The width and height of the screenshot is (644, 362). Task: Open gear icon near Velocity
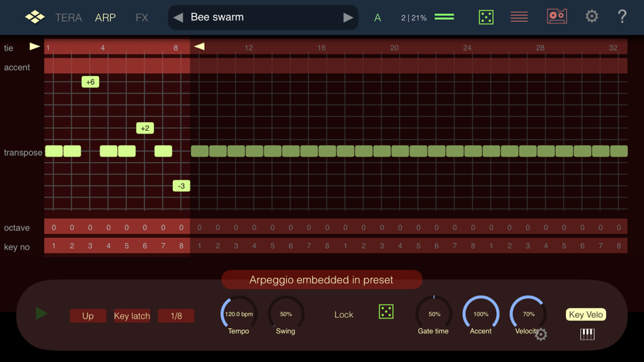[x=541, y=334]
